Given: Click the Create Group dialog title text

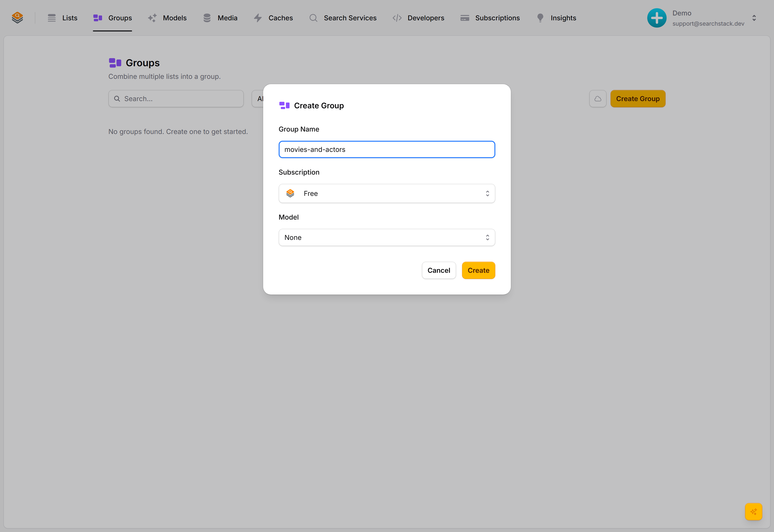Looking at the screenshot, I should [319, 106].
